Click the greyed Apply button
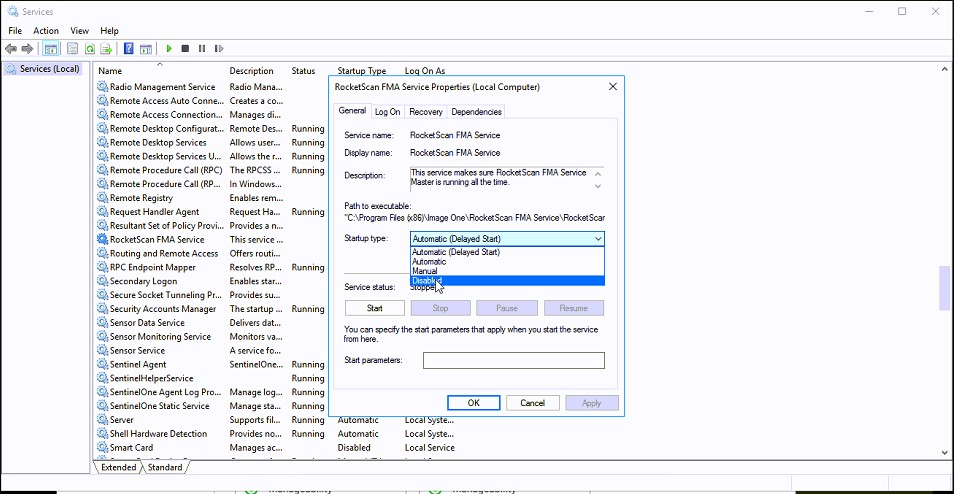 [x=591, y=403]
